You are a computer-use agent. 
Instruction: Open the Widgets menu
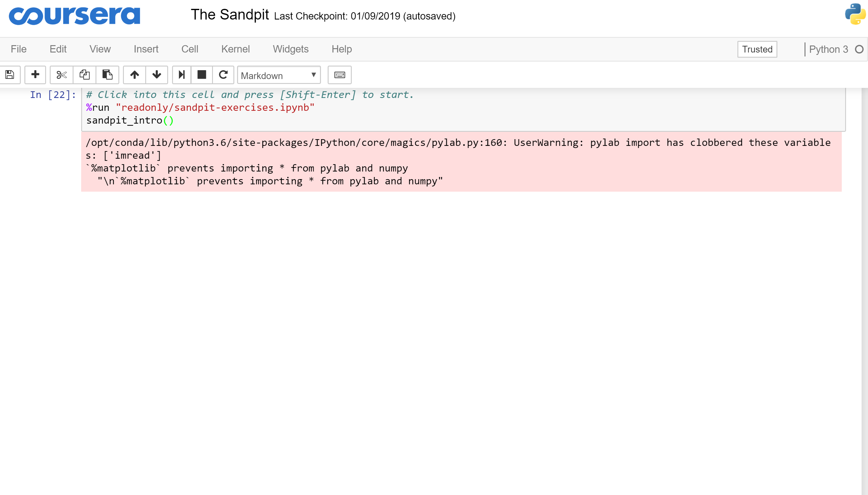pyautogui.click(x=290, y=49)
